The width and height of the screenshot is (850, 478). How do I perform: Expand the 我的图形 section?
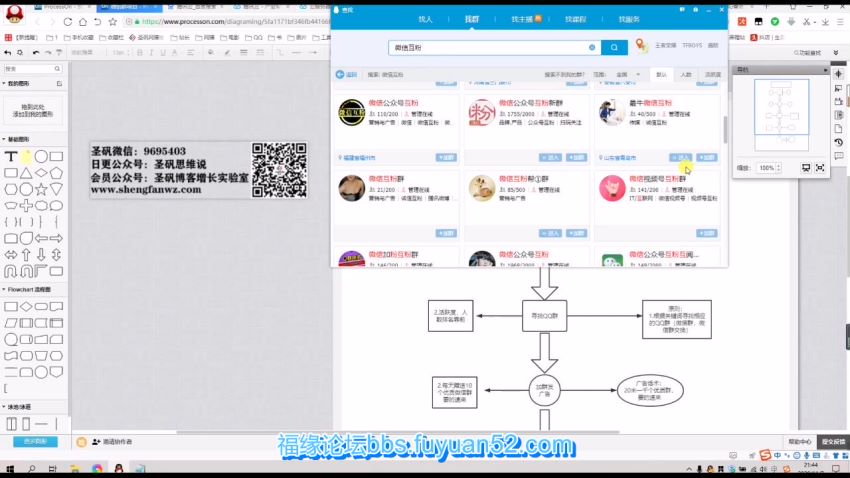tap(16, 83)
